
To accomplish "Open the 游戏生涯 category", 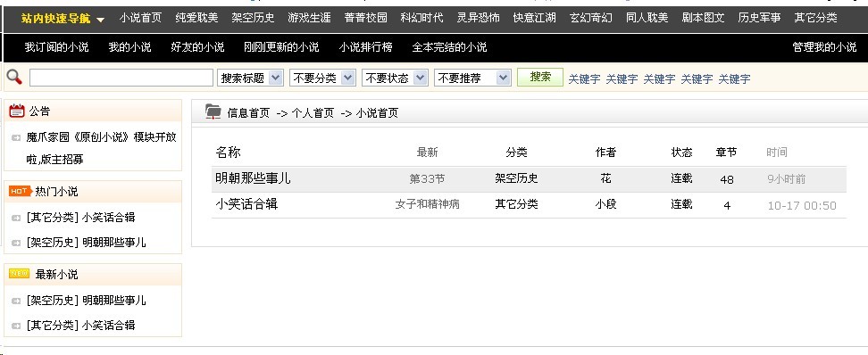I will [x=310, y=18].
